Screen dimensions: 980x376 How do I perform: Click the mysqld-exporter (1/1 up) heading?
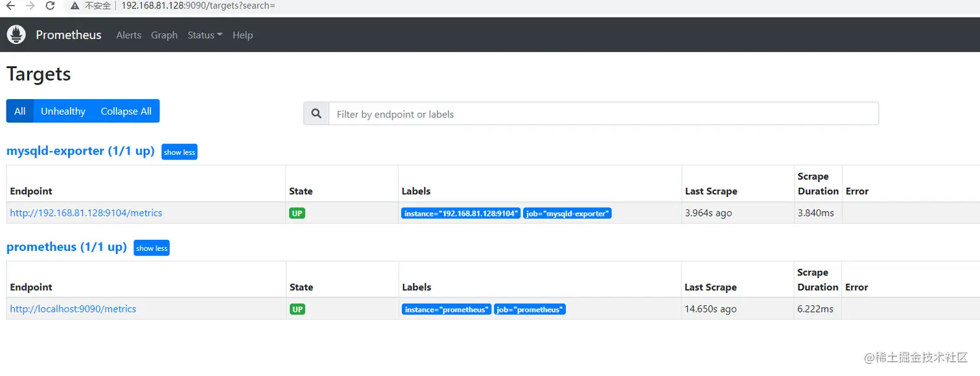[80, 151]
